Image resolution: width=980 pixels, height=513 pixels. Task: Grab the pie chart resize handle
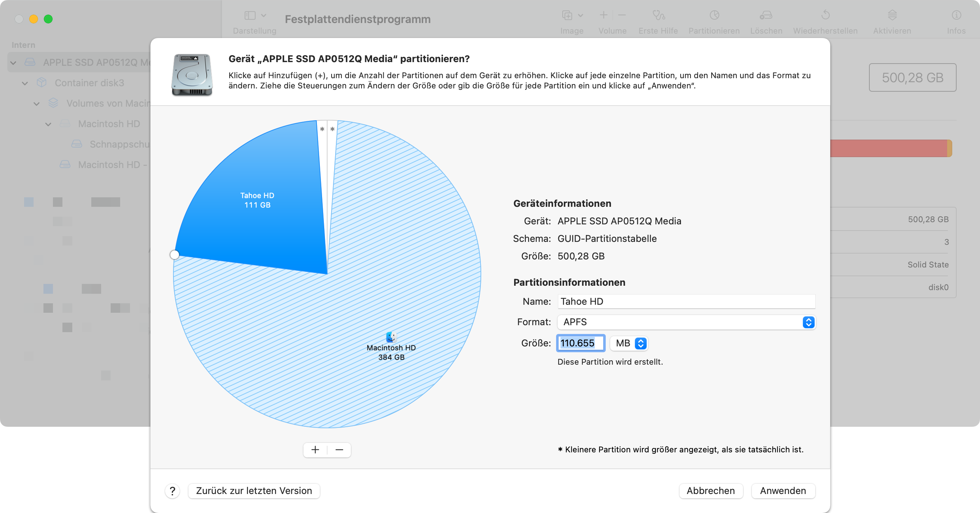175,255
